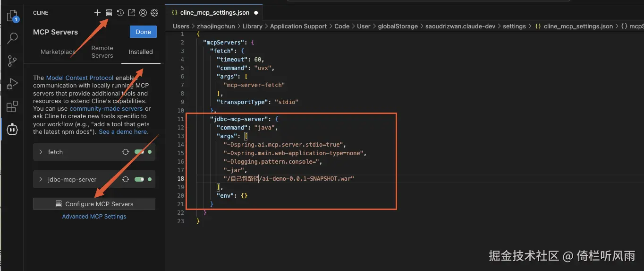Image resolution: width=644 pixels, height=271 pixels.
Task: Click the "mcpServers" key in code
Action: pyautogui.click(x=223, y=42)
